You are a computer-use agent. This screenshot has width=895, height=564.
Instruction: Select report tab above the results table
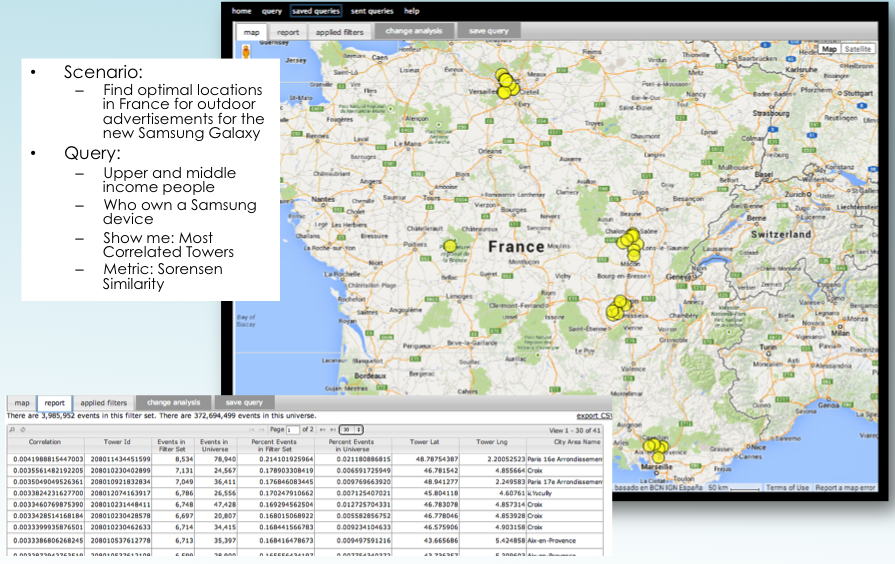(x=55, y=403)
